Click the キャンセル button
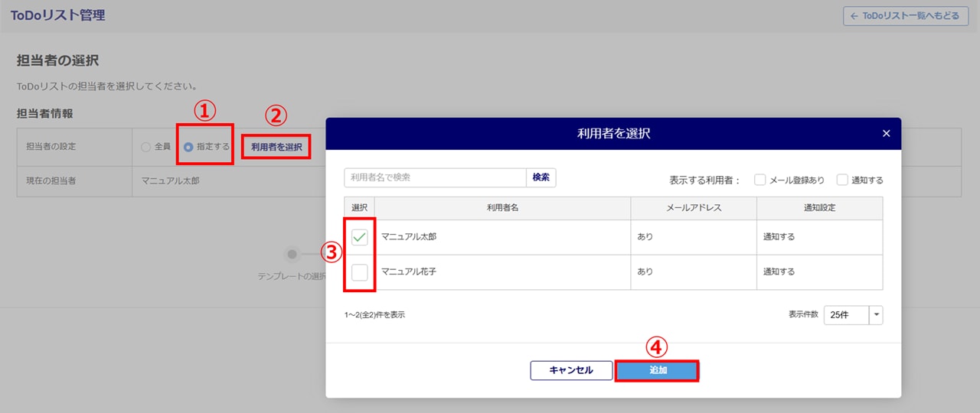 pyautogui.click(x=571, y=370)
